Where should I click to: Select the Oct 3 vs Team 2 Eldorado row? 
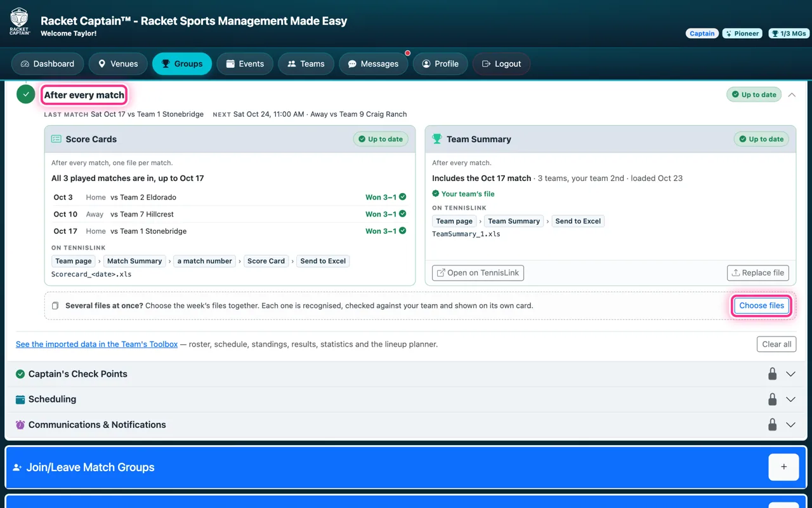pyautogui.click(x=230, y=197)
